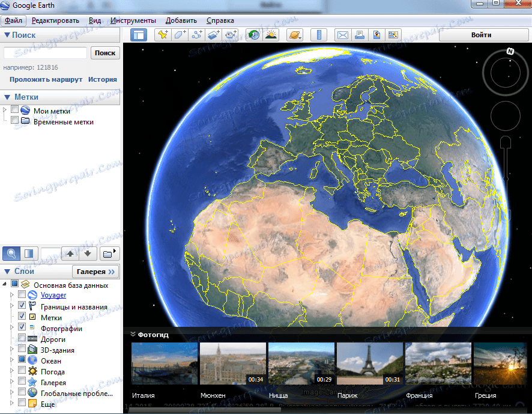This screenshot has height=414, width=532.
Task: Click the Поиск search button
Action: pyautogui.click(x=105, y=53)
